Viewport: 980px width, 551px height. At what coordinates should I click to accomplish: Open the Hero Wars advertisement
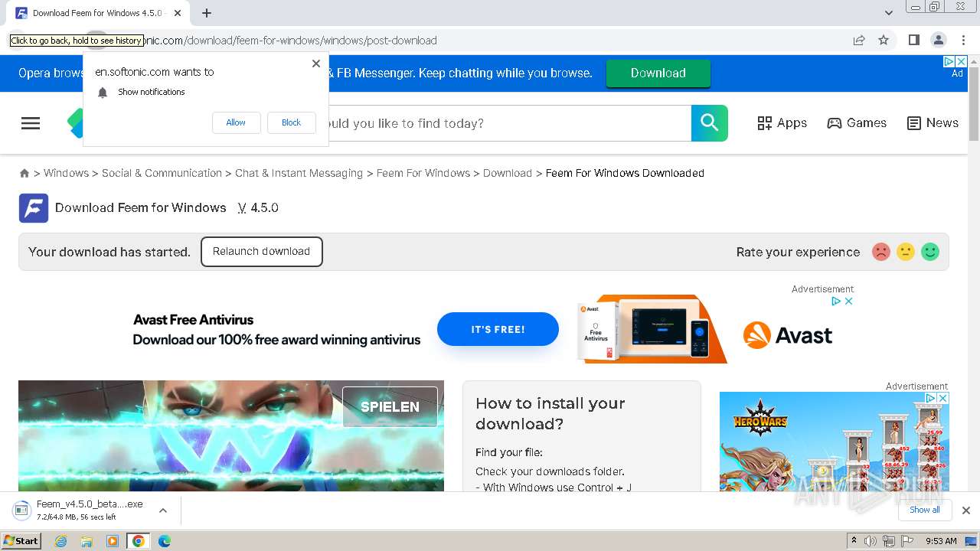[x=835, y=442]
